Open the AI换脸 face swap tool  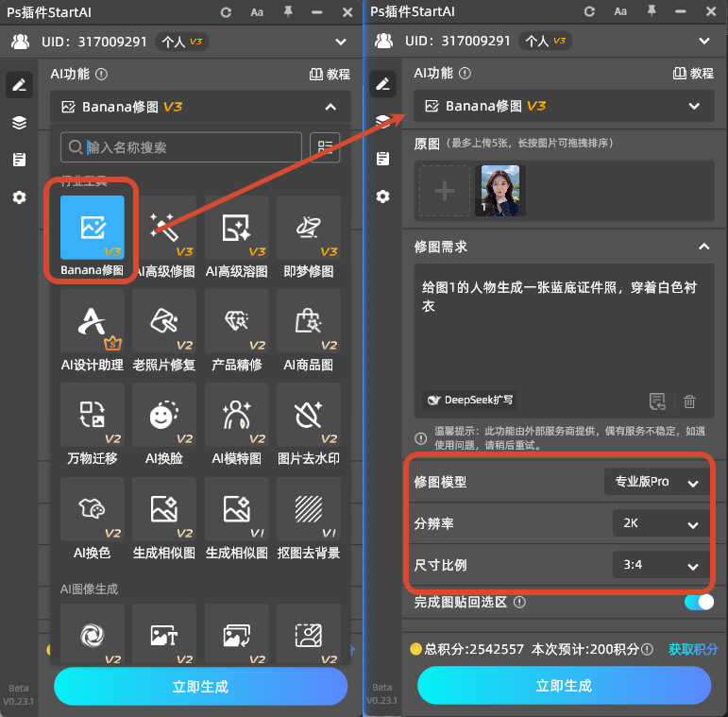[164, 415]
